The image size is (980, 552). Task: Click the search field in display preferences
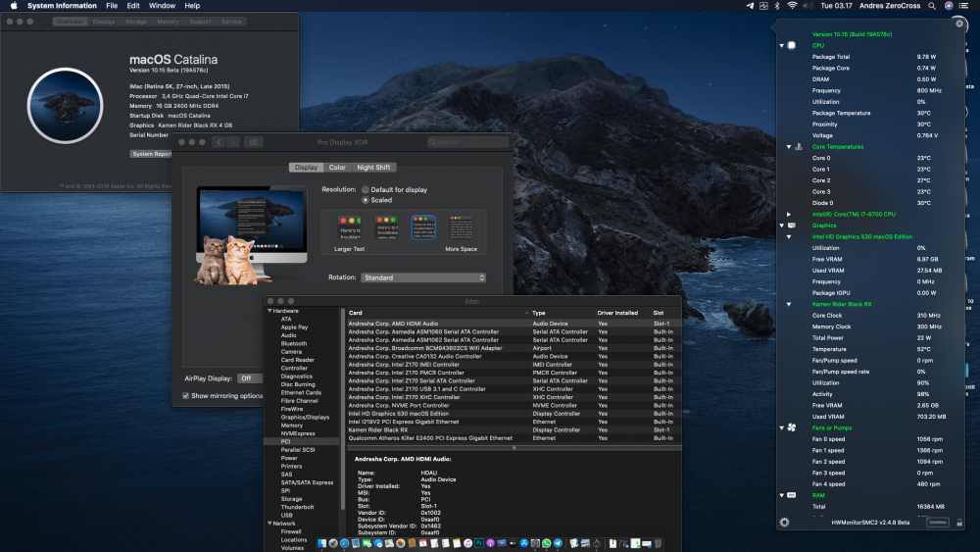(x=467, y=142)
